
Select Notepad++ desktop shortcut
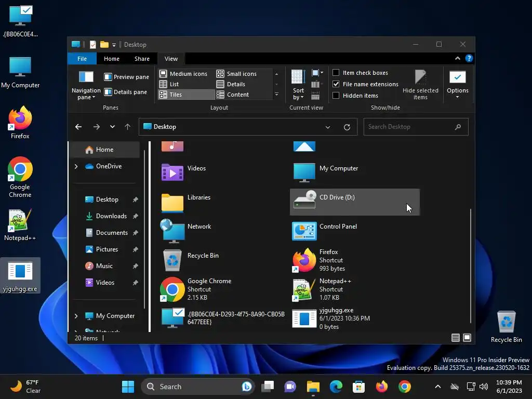(x=20, y=225)
